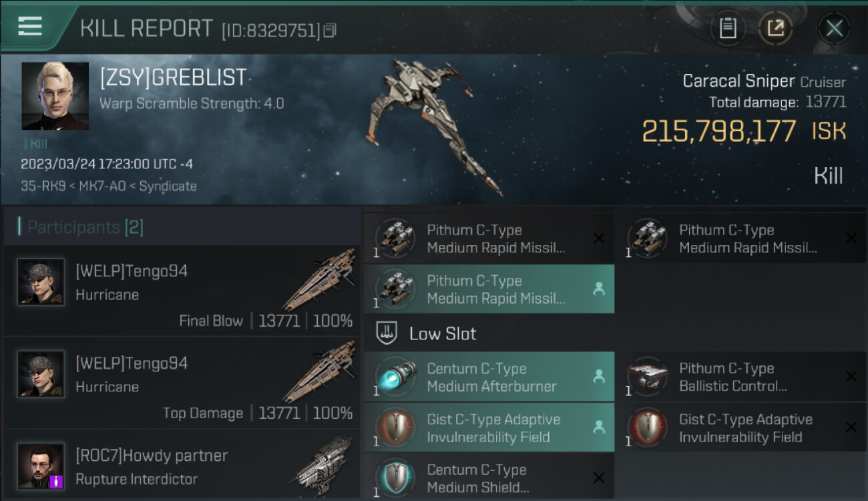Click the Caracal Sniper ship name
The width and height of the screenshot is (868, 501).
pos(738,81)
